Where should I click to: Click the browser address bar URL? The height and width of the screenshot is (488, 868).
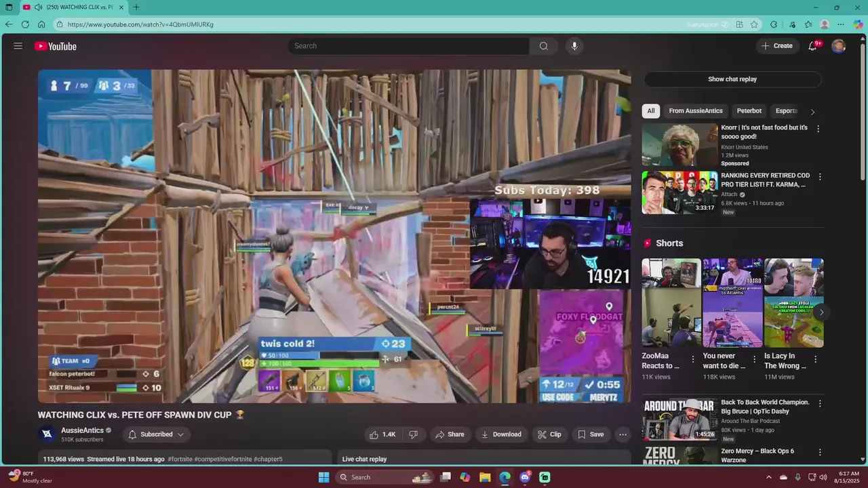[x=140, y=24]
